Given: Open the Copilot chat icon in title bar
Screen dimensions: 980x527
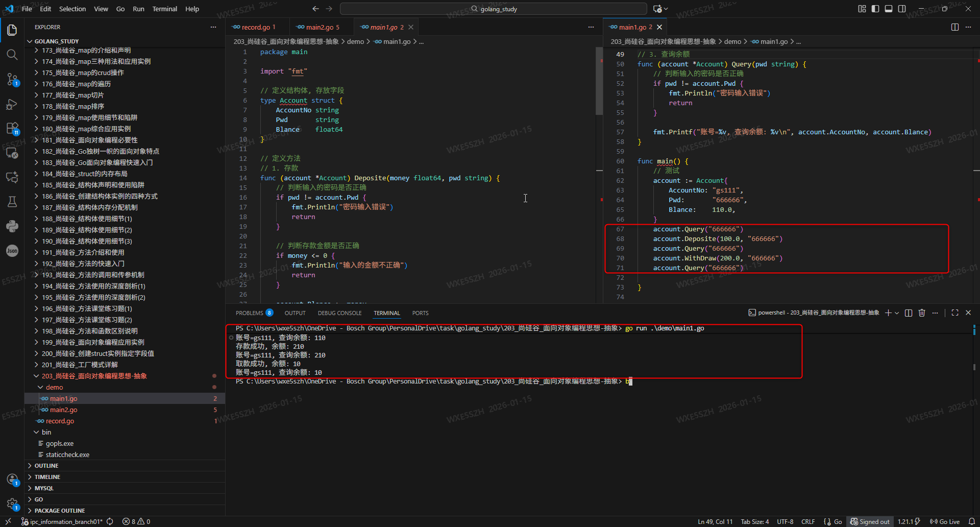Looking at the screenshot, I should 657,9.
